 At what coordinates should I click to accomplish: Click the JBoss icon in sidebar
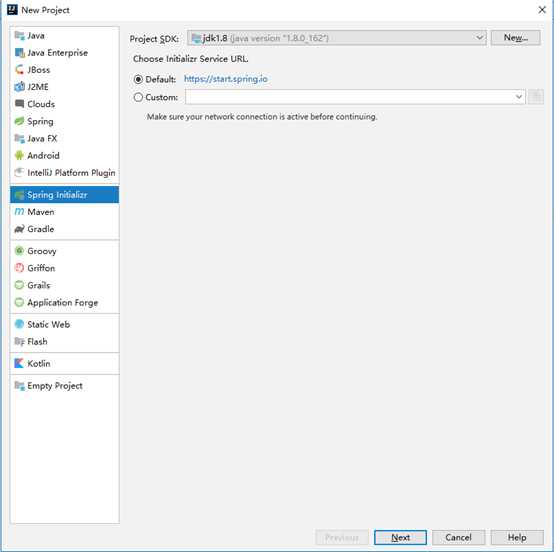click(x=19, y=70)
